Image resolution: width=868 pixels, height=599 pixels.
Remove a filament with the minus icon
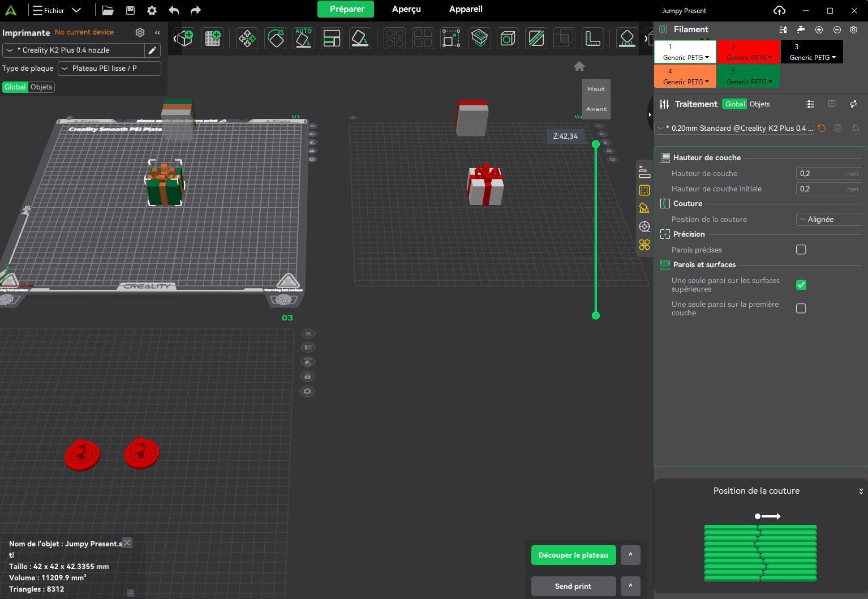pos(837,29)
